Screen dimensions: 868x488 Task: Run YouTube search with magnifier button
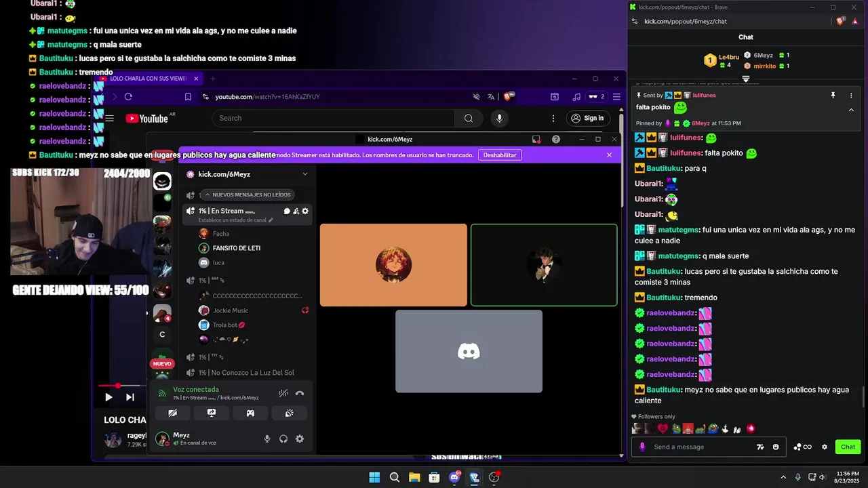[469, 118]
